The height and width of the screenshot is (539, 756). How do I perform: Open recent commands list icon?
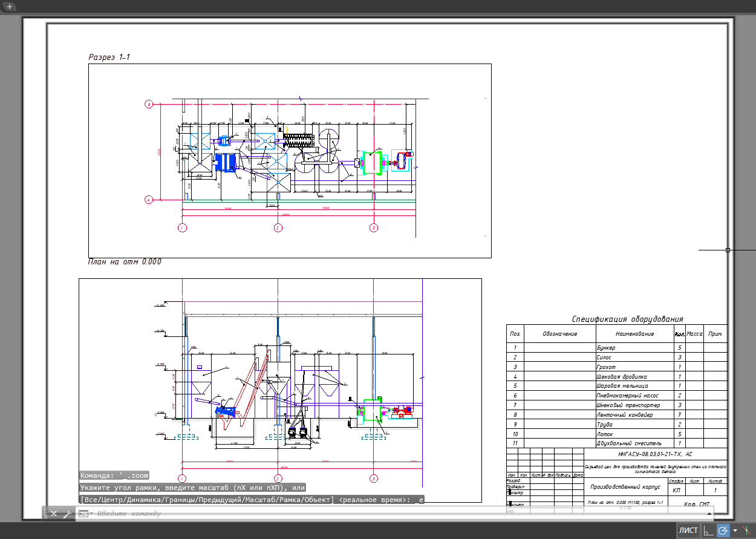(84, 514)
